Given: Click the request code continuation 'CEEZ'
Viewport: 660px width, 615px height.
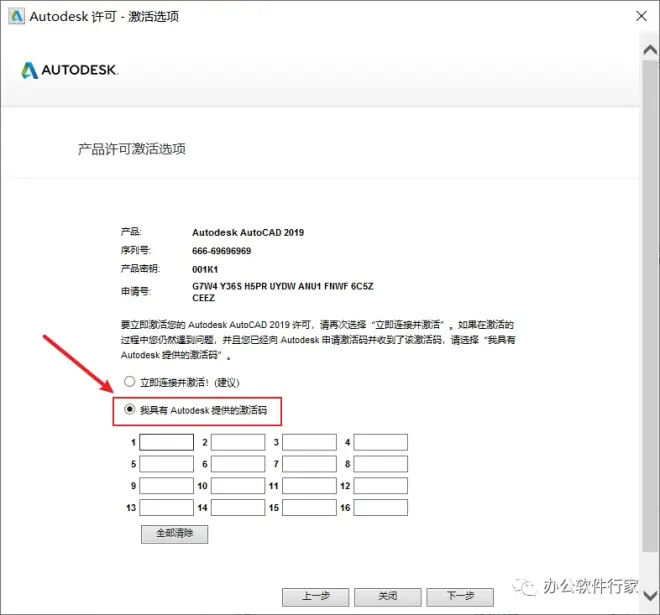Looking at the screenshot, I should point(203,298).
